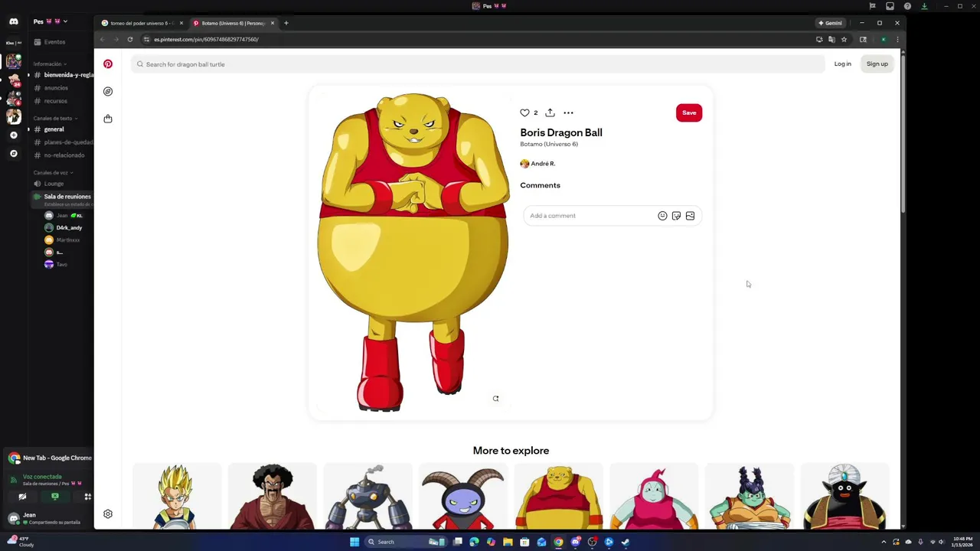
Task: Open the turban genie character thumbnail
Action: point(845,496)
